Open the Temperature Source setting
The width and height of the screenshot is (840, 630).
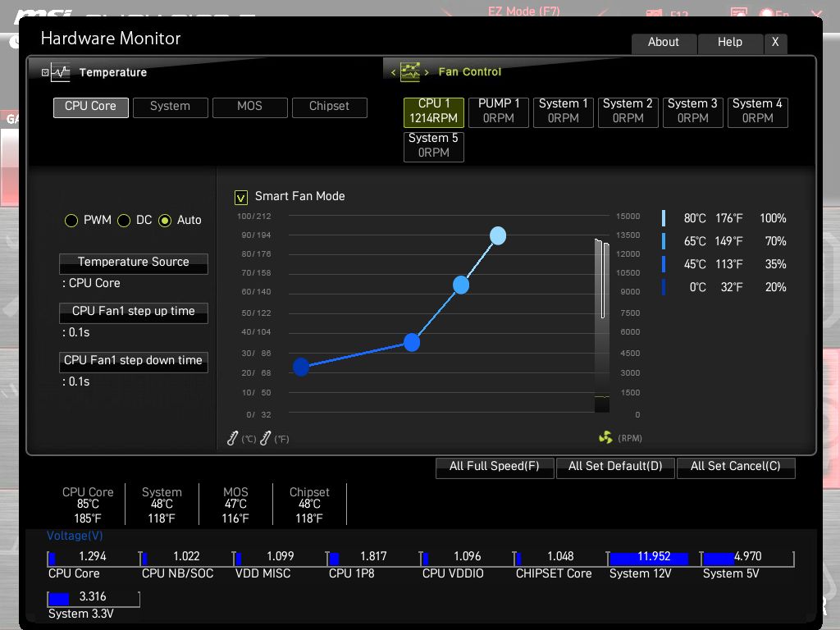[x=134, y=263]
